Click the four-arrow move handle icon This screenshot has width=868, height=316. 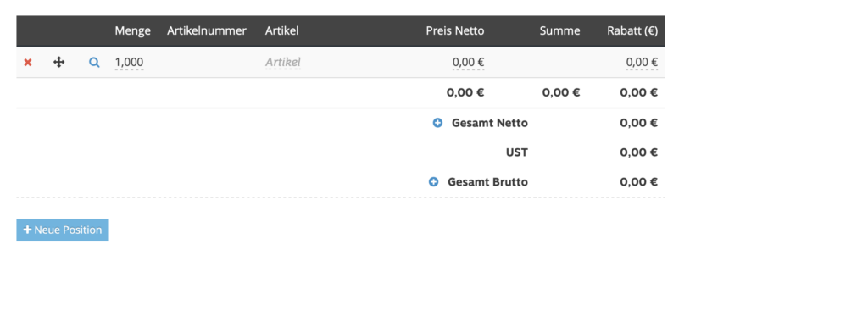58,63
